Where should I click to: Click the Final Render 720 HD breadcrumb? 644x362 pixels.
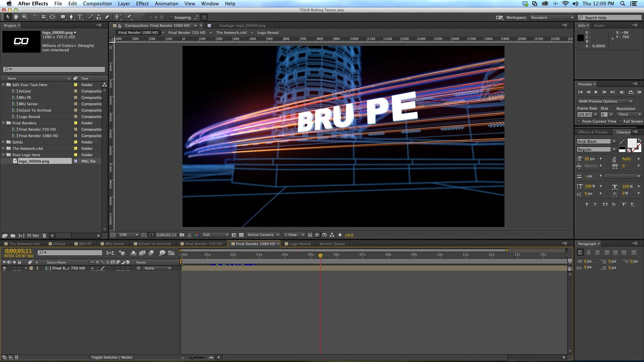point(187,33)
